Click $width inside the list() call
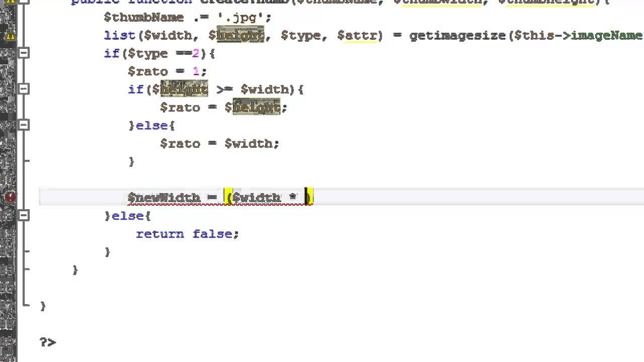 [168, 35]
